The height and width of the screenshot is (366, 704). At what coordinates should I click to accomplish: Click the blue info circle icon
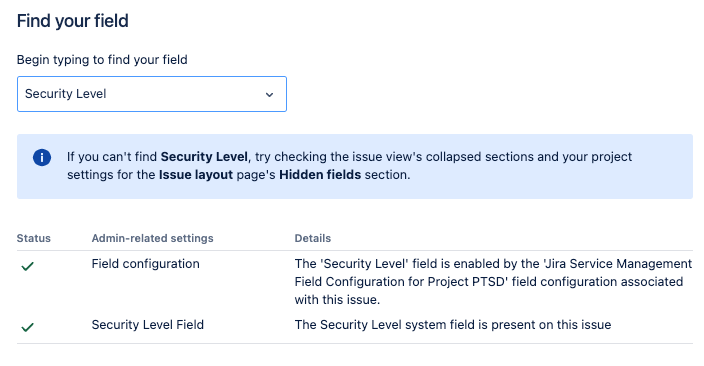click(x=42, y=158)
